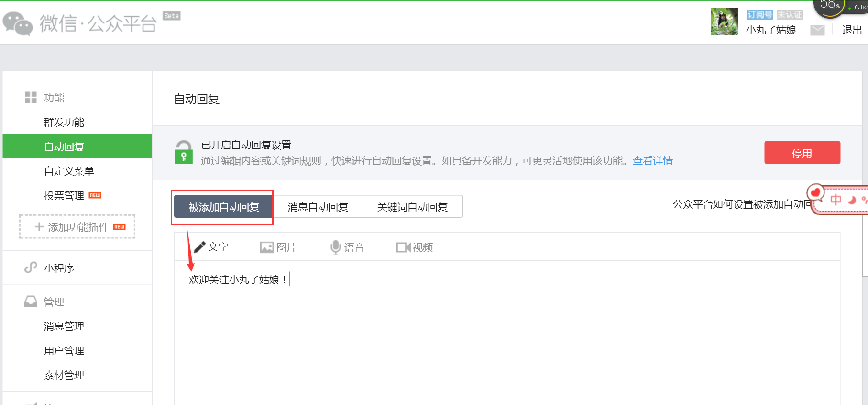
Task: Click the red 停用 button
Action: [x=802, y=153]
